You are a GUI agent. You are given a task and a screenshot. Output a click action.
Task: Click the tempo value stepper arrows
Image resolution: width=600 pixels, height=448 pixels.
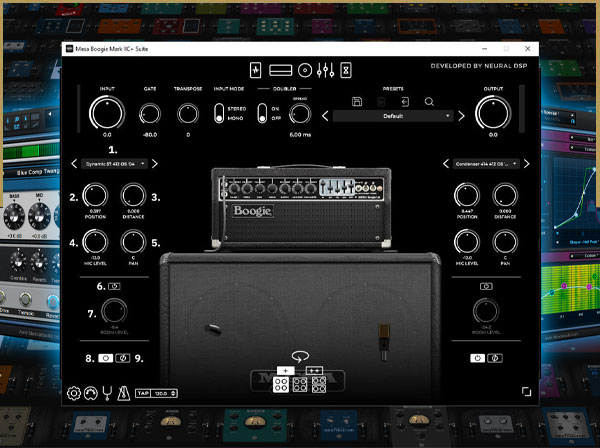174,393
